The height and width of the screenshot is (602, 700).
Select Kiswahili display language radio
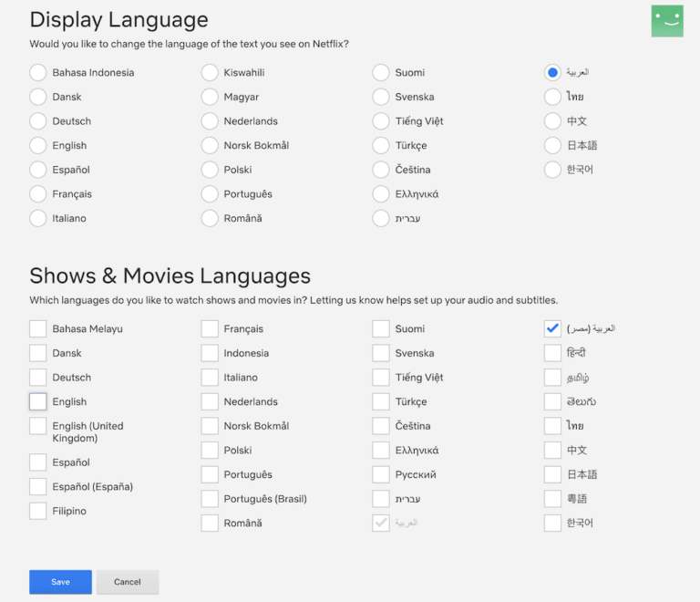click(x=210, y=72)
